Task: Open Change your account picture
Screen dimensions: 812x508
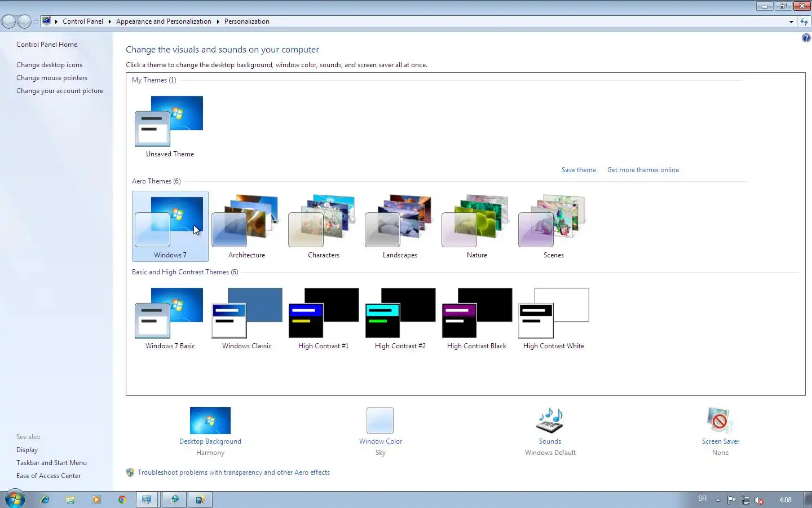Action: (x=60, y=91)
